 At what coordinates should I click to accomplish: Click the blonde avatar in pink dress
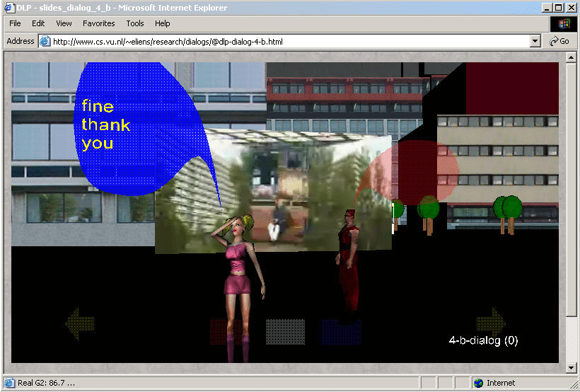click(241, 276)
